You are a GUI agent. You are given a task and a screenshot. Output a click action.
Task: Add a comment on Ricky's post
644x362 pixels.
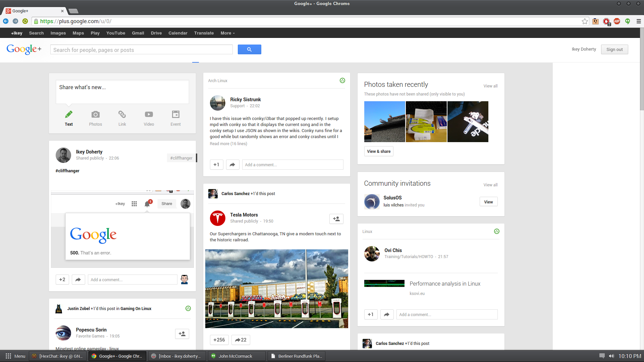point(293,165)
